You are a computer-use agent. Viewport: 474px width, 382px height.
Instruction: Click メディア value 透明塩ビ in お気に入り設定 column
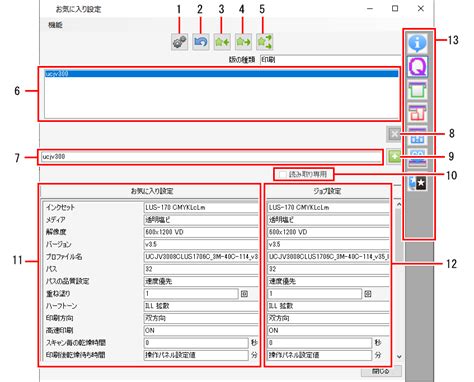pyautogui.click(x=201, y=220)
